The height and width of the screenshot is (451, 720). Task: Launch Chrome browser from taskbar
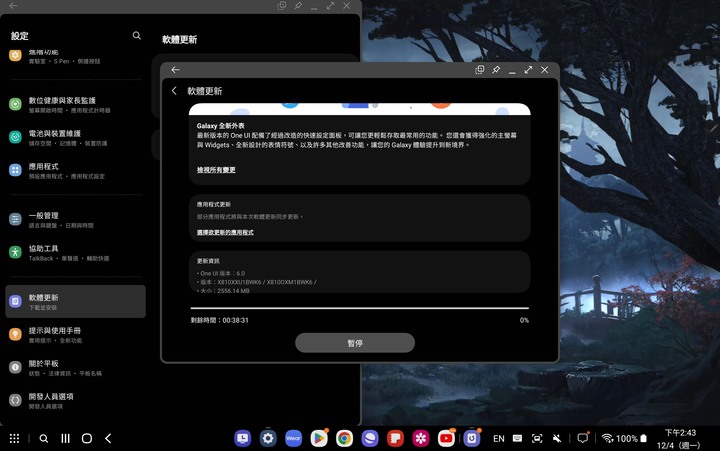point(344,439)
